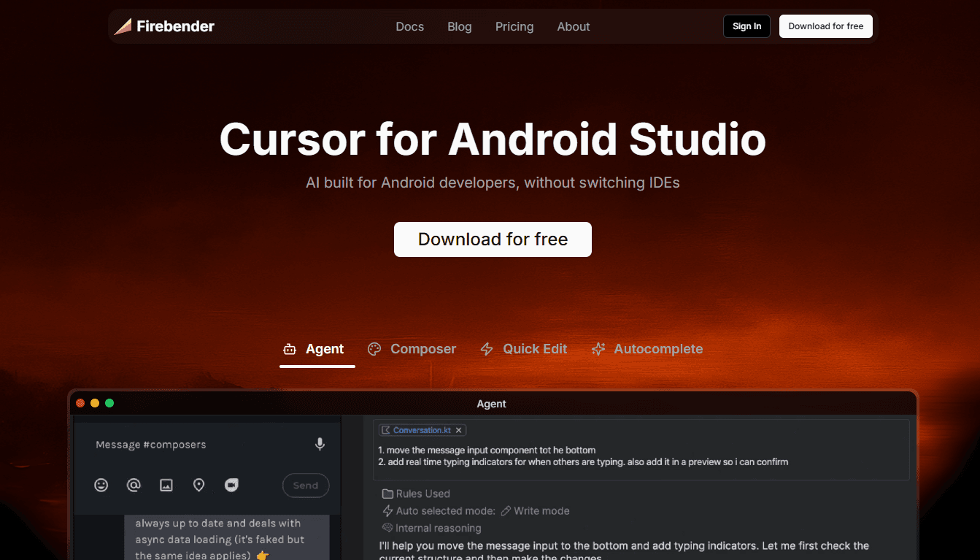The height and width of the screenshot is (560, 980).
Task: Click the Sign In button
Action: 746,26
